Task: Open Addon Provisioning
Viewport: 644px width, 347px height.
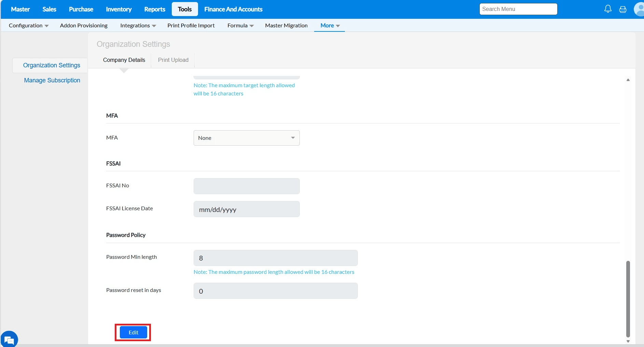Action: point(84,25)
